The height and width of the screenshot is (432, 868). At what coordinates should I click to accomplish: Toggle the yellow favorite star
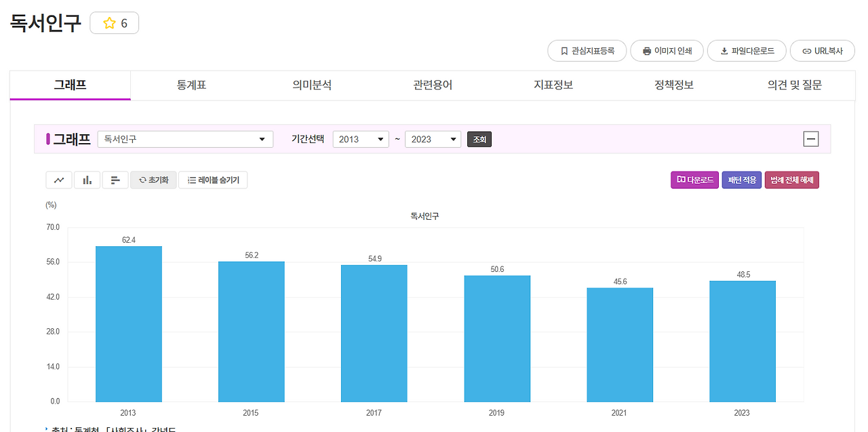coord(108,22)
